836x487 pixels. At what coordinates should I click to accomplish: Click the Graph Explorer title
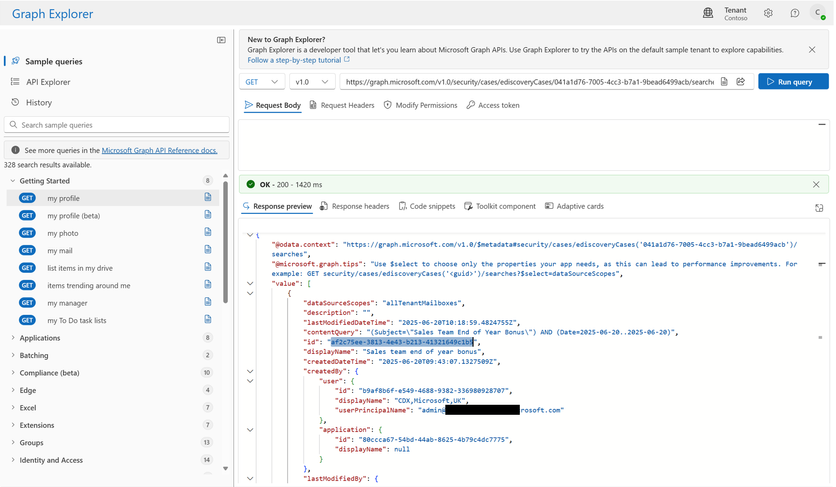click(52, 14)
